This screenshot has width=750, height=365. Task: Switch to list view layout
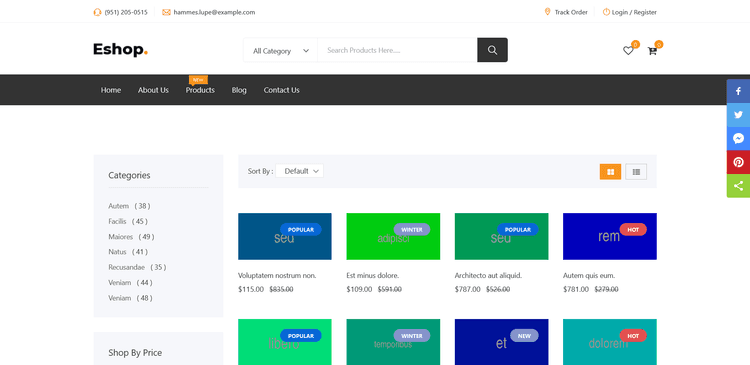pos(636,172)
